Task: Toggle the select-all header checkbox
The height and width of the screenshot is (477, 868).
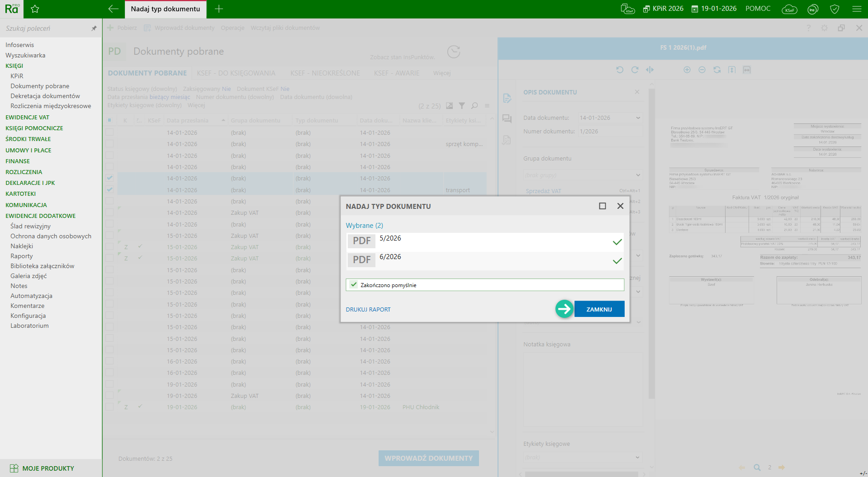Action: click(x=110, y=120)
